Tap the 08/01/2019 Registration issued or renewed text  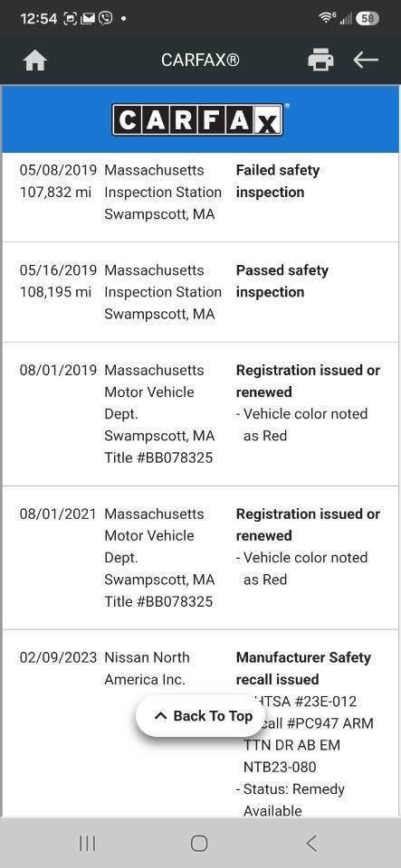point(308,381)
